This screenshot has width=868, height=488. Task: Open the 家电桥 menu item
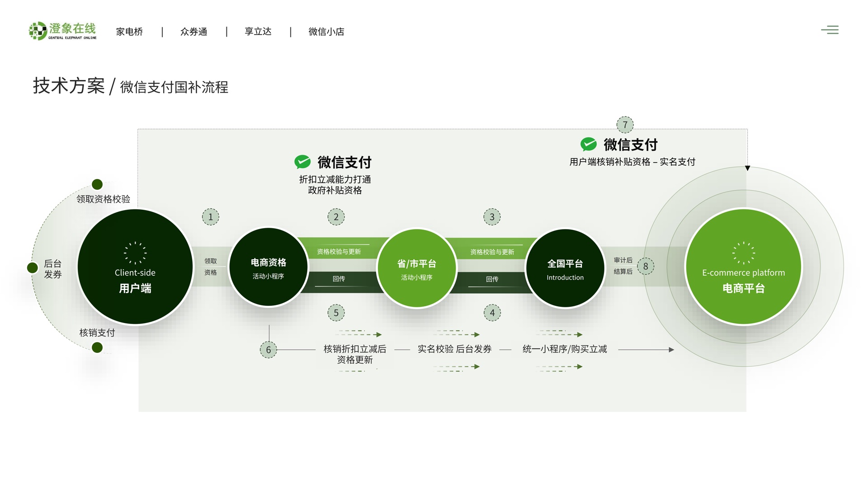tap(129, 32)
